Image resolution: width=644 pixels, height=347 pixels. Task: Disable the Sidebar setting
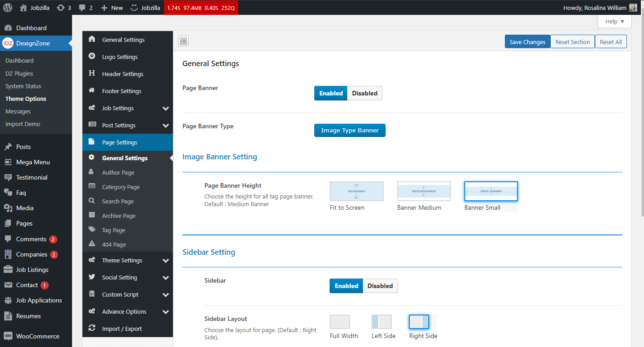tap(380, 286)
